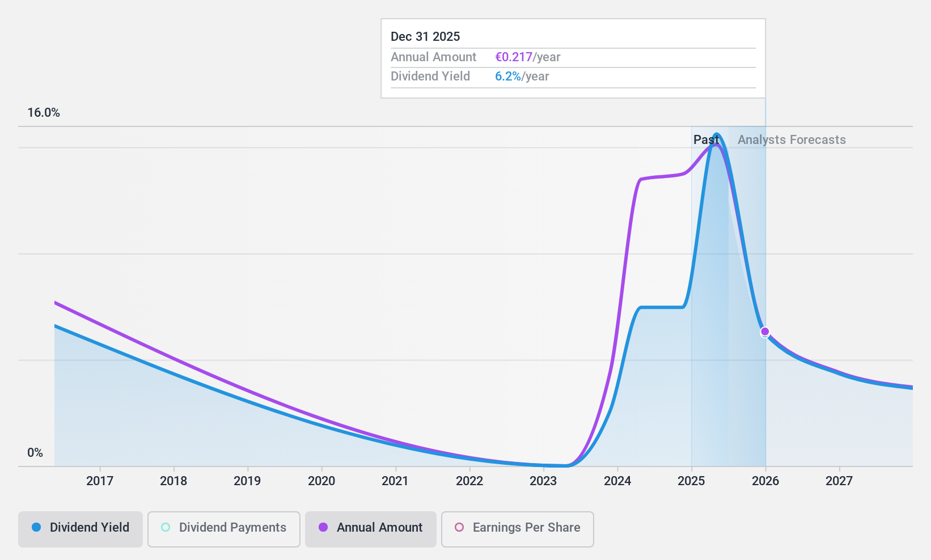Click the 2025 x-axis label
931x560 pixels.
(x=691, y=481)
